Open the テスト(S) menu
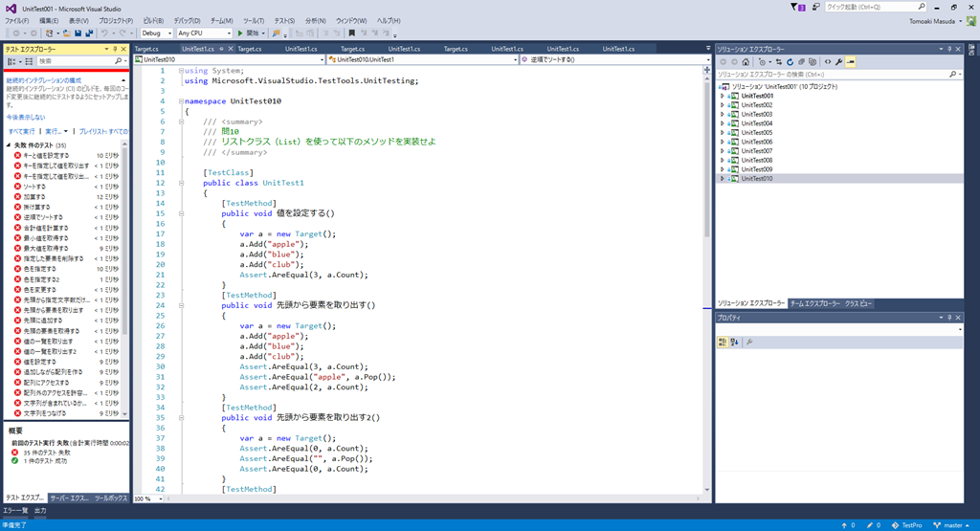The width and height of the screenshot is (980, 531). [284, 20]
